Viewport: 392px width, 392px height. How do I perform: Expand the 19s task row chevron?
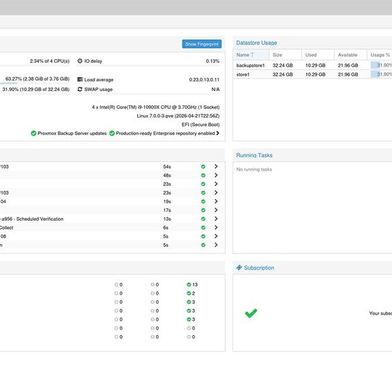pos(216,201)
